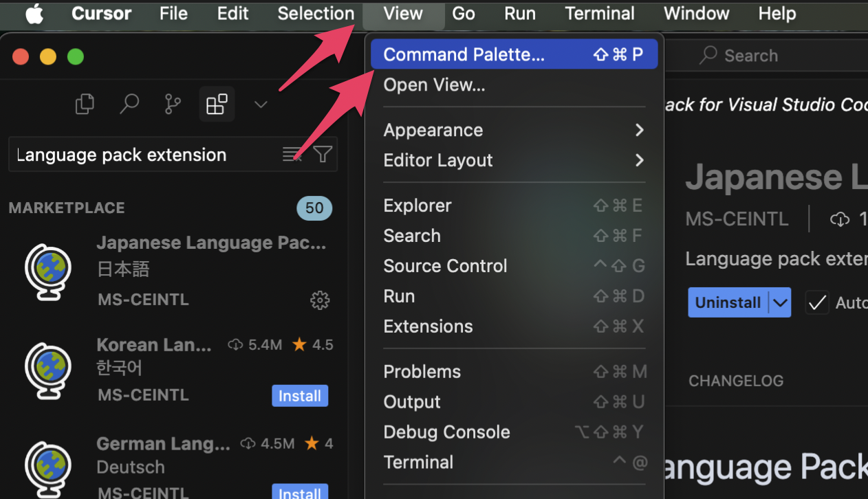Click the 한국어 description text
868x499 pixels.
tap(119, 368)
